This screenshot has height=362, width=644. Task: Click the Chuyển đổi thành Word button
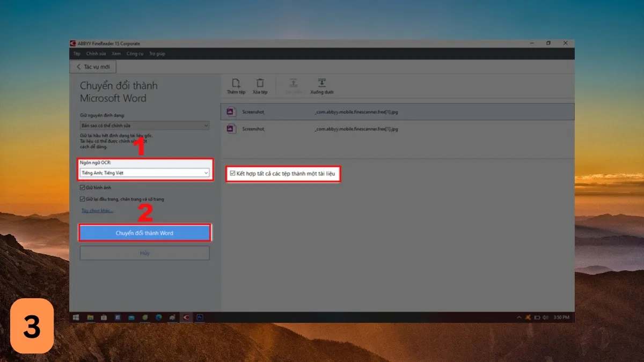coord(144,233)
